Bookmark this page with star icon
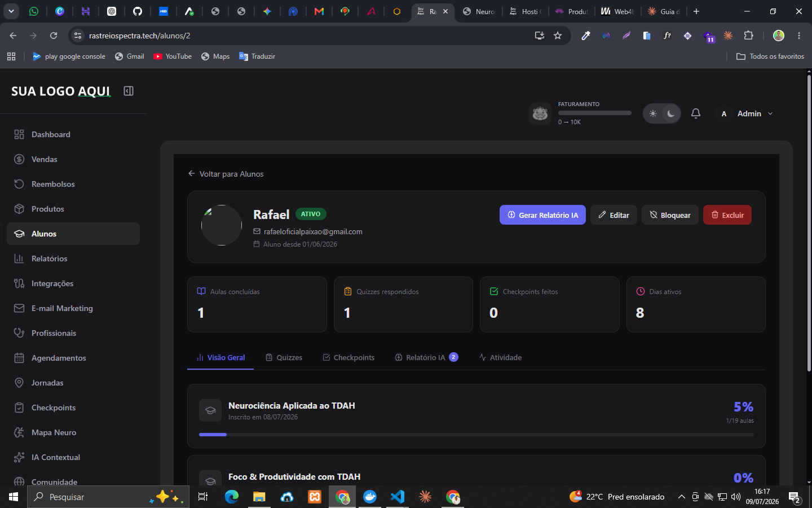 coord(558,36)
